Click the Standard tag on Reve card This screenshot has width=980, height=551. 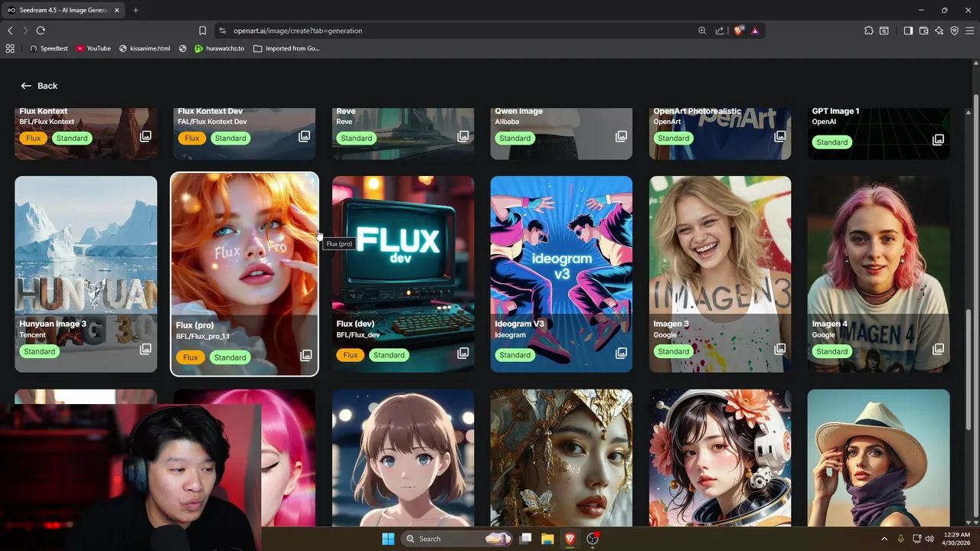[356, 139]
